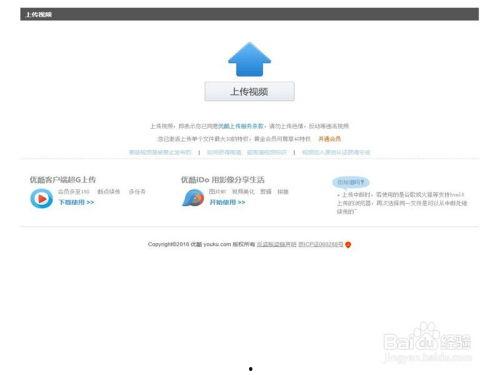Image resolution: width=500 pixels, height=375 pixels.
Task: Click the 下载使用 >> link
Action: 76,202
